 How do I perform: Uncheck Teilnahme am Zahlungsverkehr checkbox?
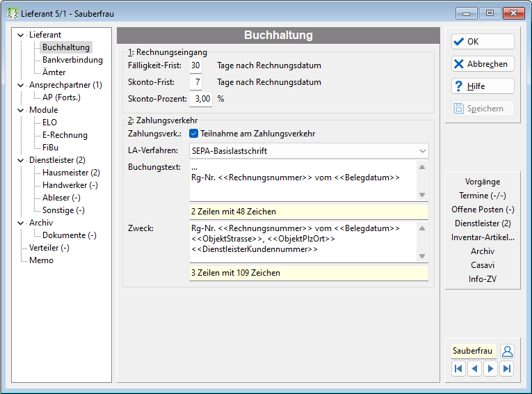tap(194, 134)
